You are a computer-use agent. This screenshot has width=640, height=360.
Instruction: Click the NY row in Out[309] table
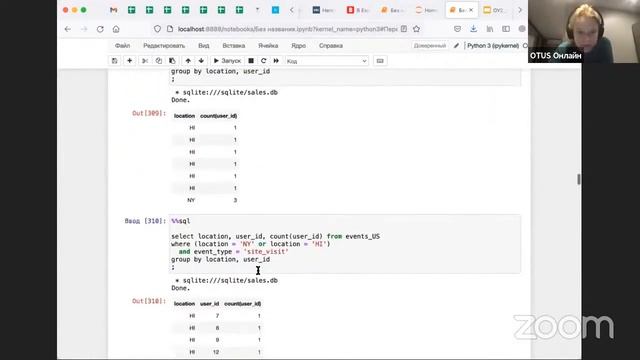pos(206,200)
